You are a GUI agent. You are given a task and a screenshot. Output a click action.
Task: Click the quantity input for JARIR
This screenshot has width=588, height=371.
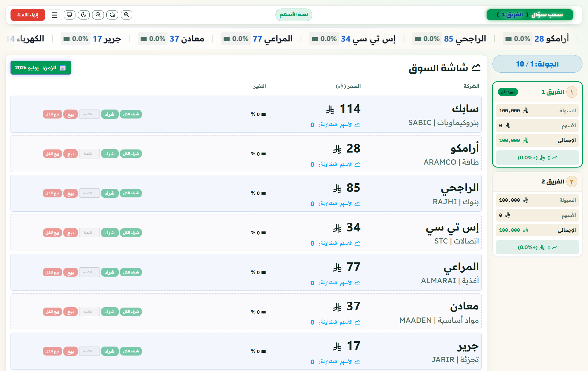tap(89, 351)
